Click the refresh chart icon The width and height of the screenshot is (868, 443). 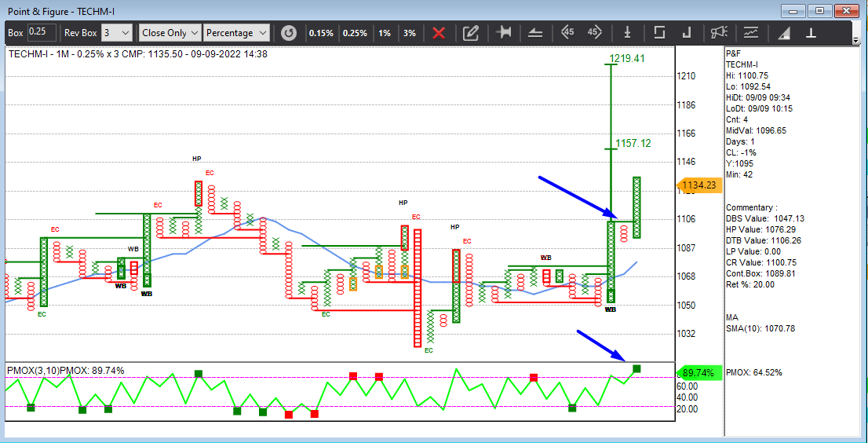(x=288, y=33)
